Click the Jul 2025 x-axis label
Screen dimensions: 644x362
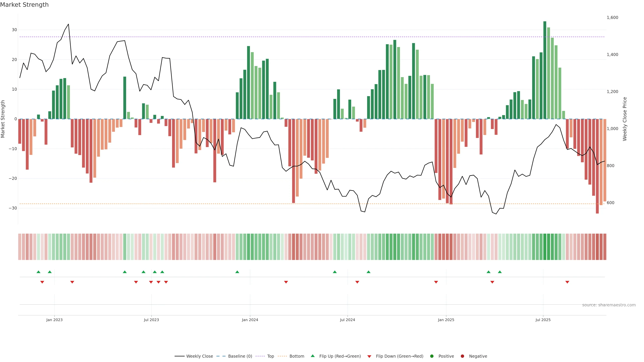coord(543,320)
